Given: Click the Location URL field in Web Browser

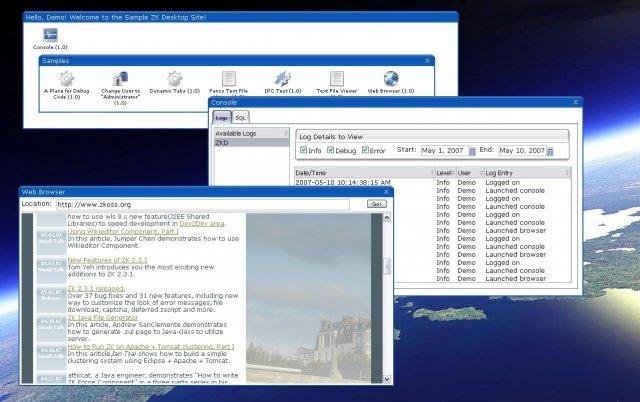Looking at the screenshot, I should pos(202,204).
